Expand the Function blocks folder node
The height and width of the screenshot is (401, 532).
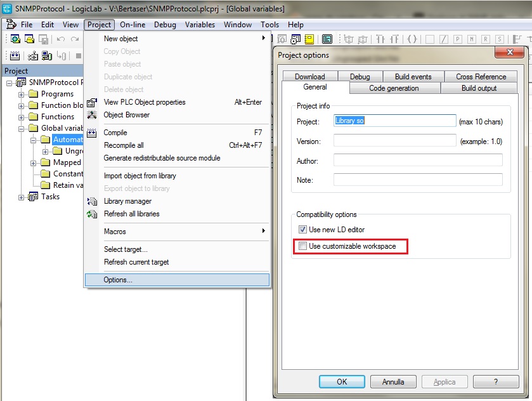tap(21, 106)
